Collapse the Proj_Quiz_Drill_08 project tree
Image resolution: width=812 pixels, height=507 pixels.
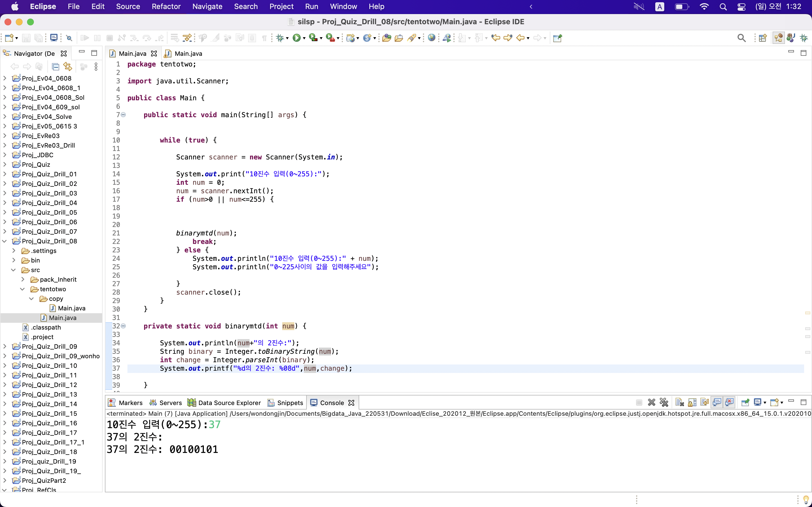pyautogui.click(x=5, y=241)
